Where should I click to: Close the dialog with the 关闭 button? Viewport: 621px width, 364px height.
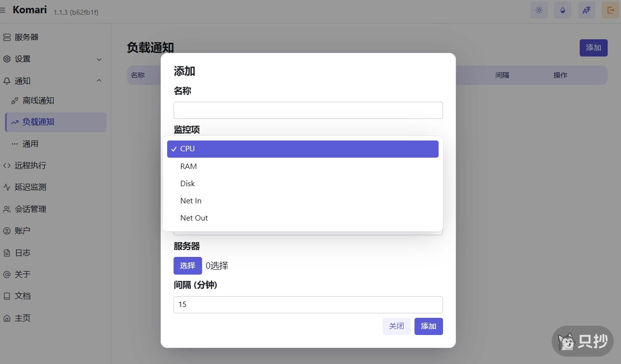(x=396, y=326)
